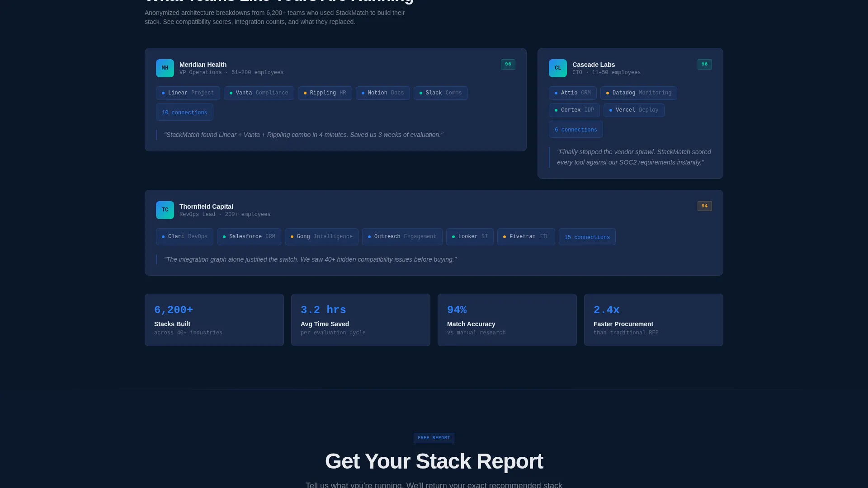Click the TC avatar for Thornfield Capital
Screen dimensions: 868x488
[165, 210]
